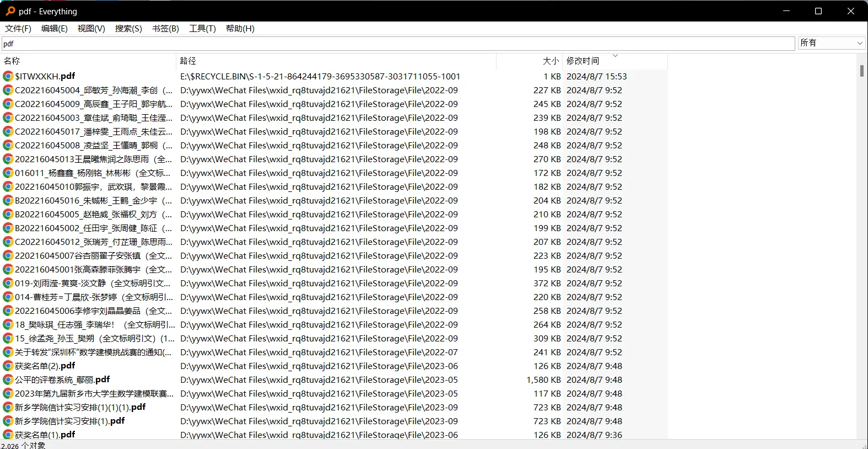
Task: Select the file 新乡学院信计实习安排(1).pdf
Action: pyautogui.click(x=70, y=421)
